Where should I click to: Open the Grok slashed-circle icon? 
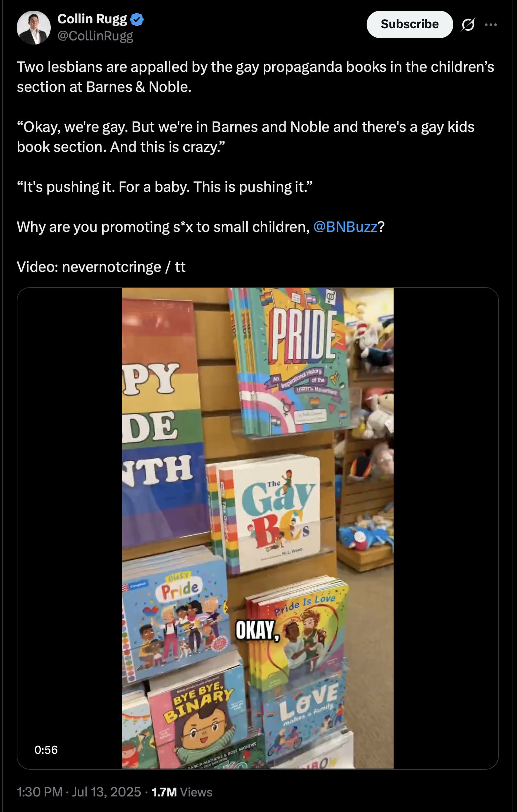point(468,25)
